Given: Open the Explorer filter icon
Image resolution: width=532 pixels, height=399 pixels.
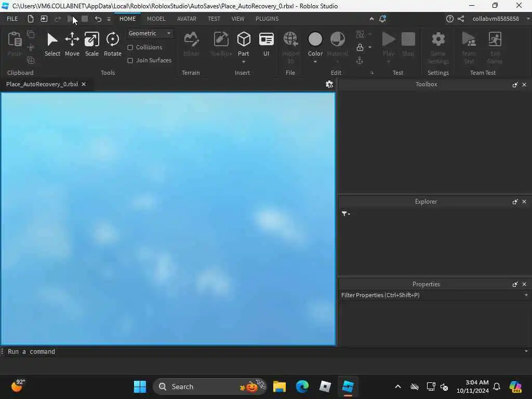Looking at the screenshot, I should [x=345, y=214].
